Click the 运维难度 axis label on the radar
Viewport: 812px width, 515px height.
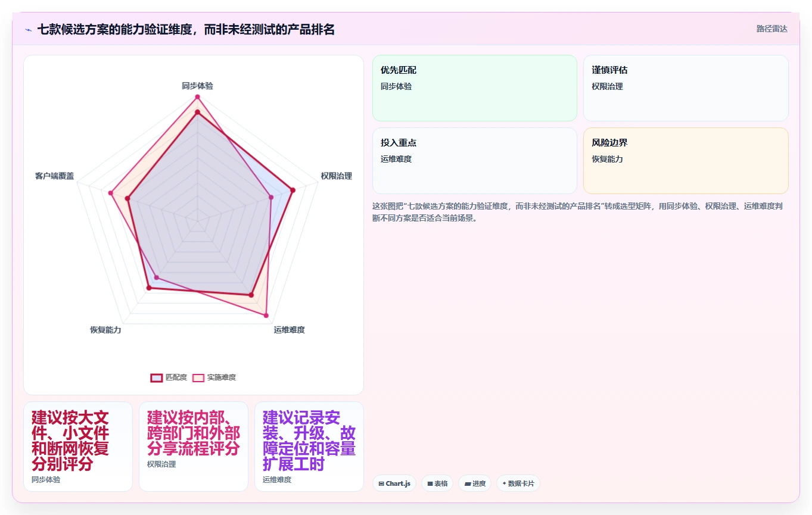pyautogui.click(x=290, y=330)
